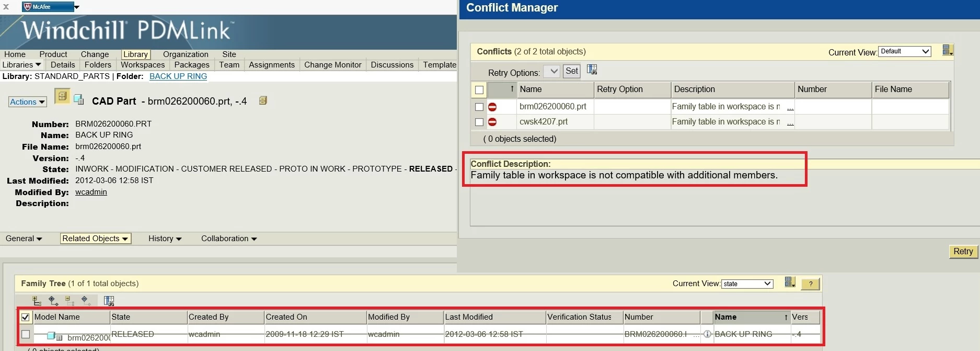
Task: Click the McAfee toolbar icon
Action: pos(28,7)
